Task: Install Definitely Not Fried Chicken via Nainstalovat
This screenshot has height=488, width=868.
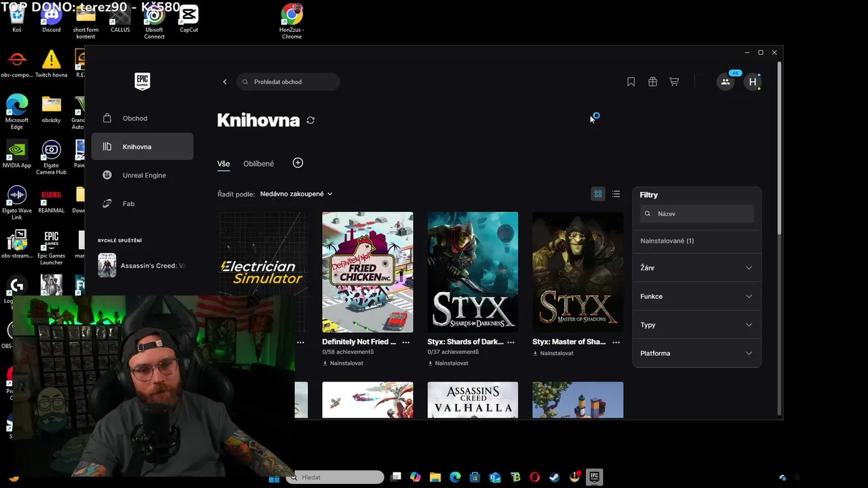Action: (x=342, y=363)
